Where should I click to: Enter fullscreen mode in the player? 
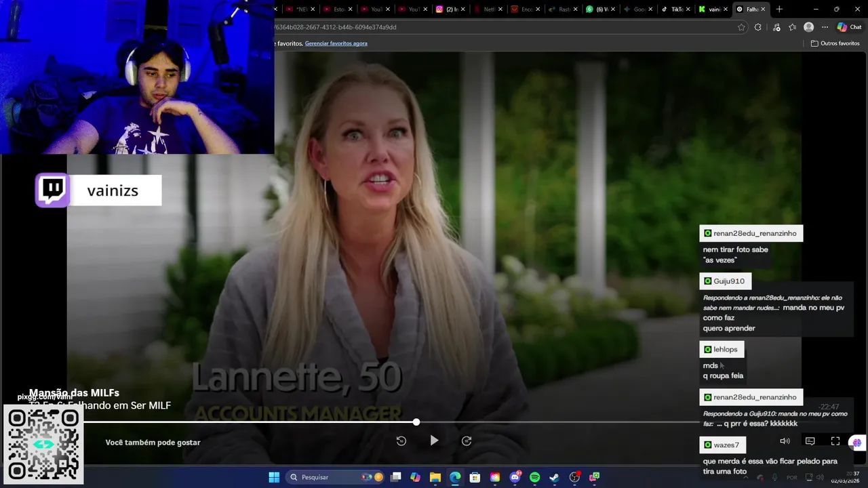(x=835, y=441)
